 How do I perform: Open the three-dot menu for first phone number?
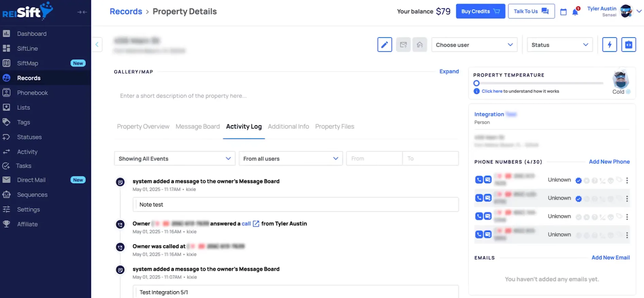(x=627, y=180)
